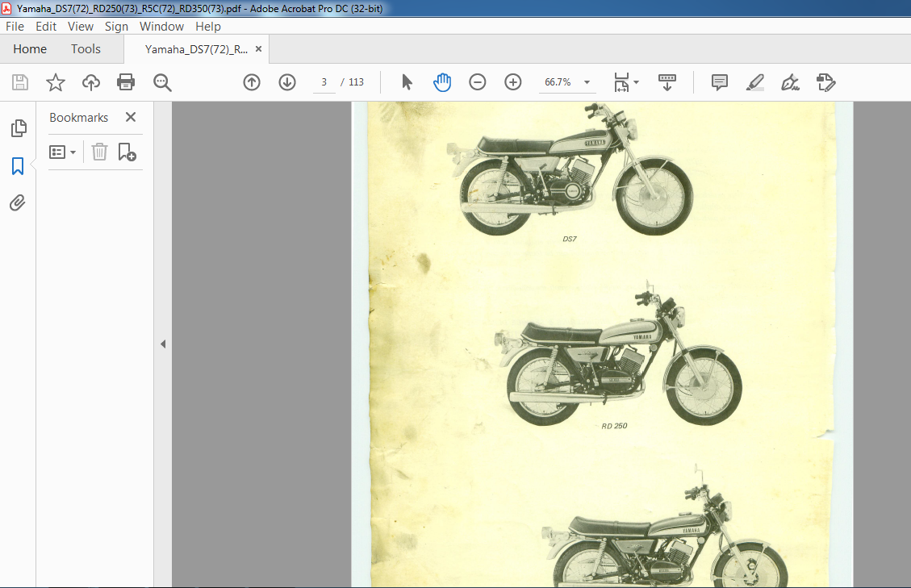
Task: Zoom out with minus button
Action: tap(478, 82)
